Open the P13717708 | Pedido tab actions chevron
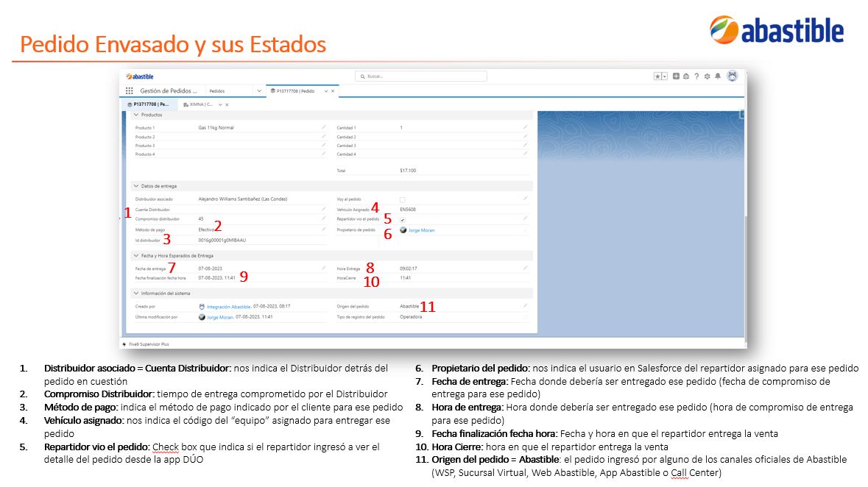Screen dimensions: 868x487 coord(326,91)
